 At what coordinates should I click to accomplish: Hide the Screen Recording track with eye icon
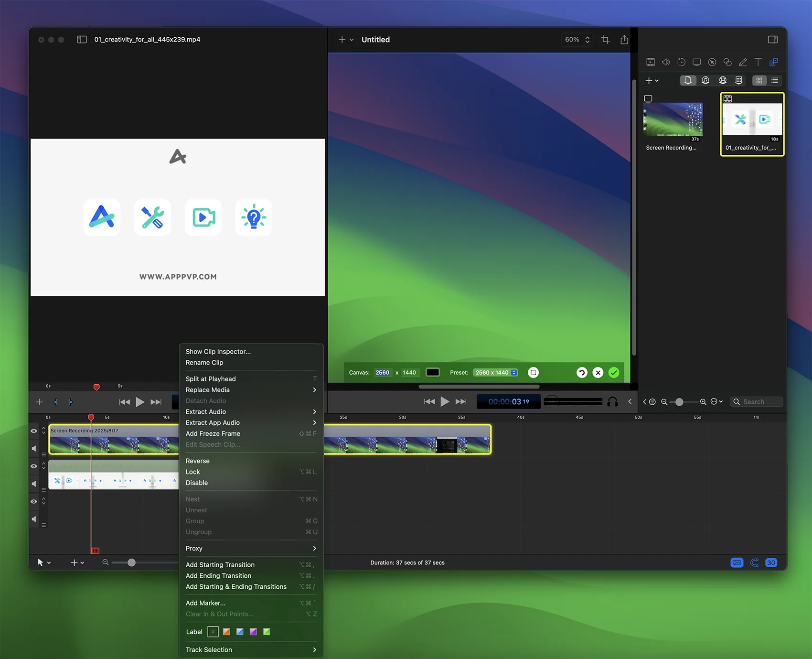[x=34, y=431]
